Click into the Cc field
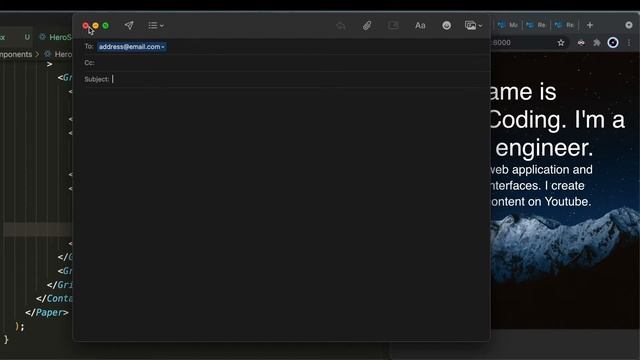Image resolution: width=640 pixels, height=360 pixels. 286,63
